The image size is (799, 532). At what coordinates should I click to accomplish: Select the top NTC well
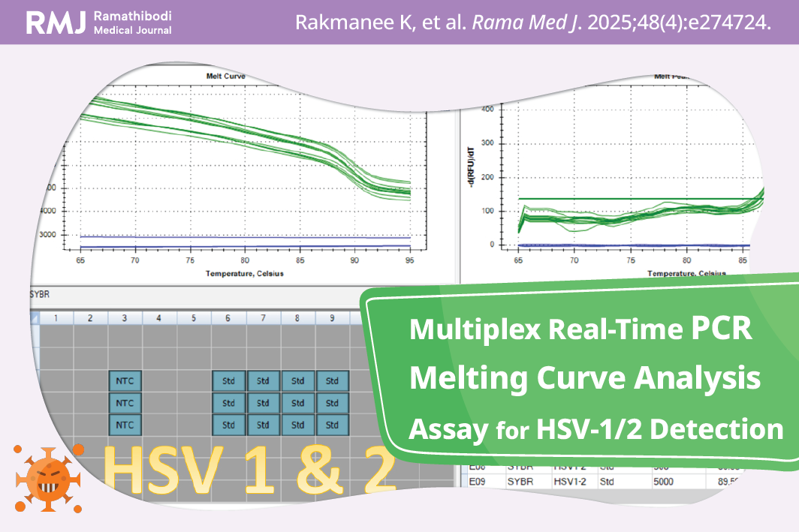click(124, 381)
